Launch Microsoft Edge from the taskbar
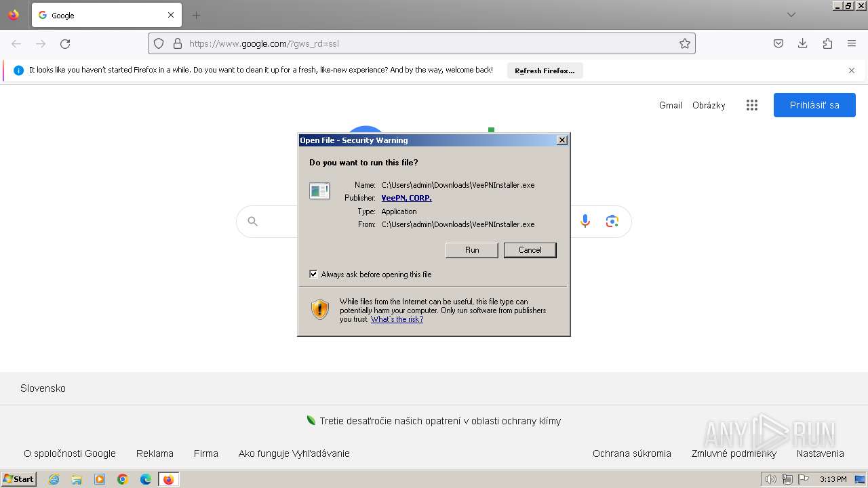This screenshot has height=488, width=868. [146, 479]
